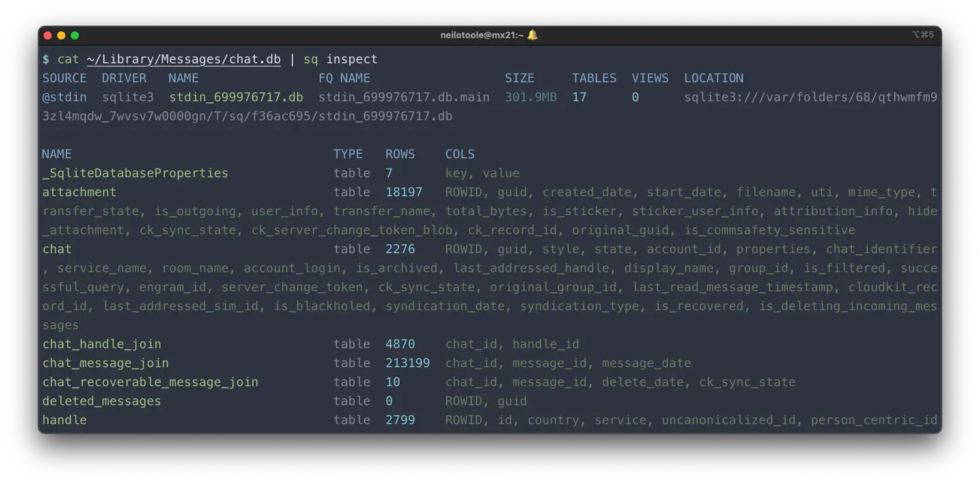Viewport: 980px width, 484px height.
Task: Click the chat row count 2276
Action: pos(400,249)
